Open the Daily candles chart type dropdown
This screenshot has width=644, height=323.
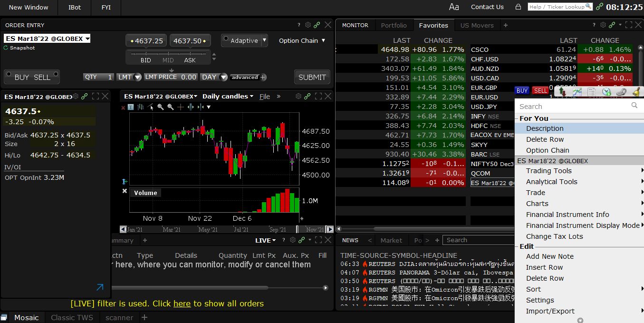pyautogui.click(x=227, y=96)
